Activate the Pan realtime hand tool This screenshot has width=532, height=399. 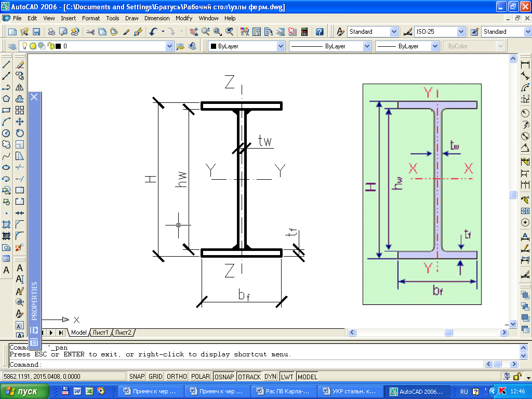[194, 32]
